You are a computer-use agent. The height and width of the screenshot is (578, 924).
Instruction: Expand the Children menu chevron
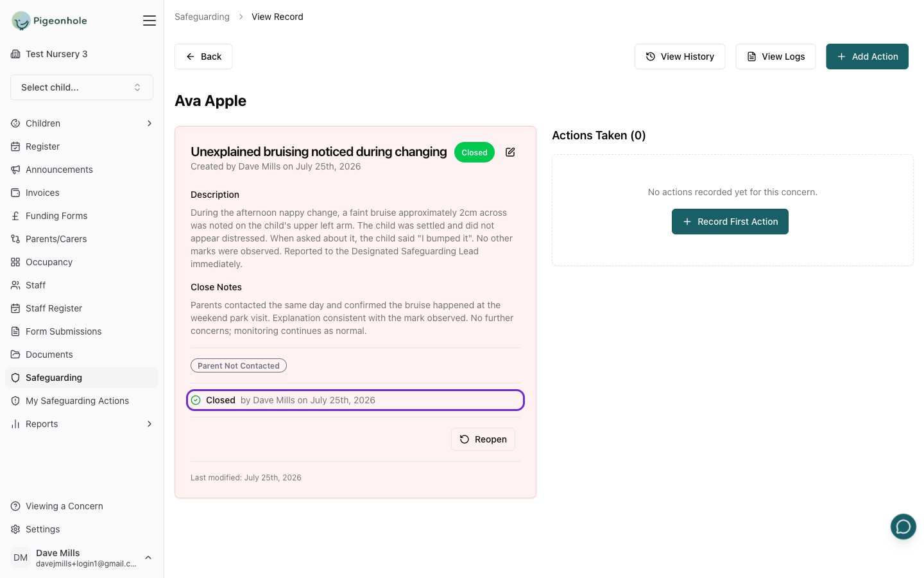[x=150, y=123]
